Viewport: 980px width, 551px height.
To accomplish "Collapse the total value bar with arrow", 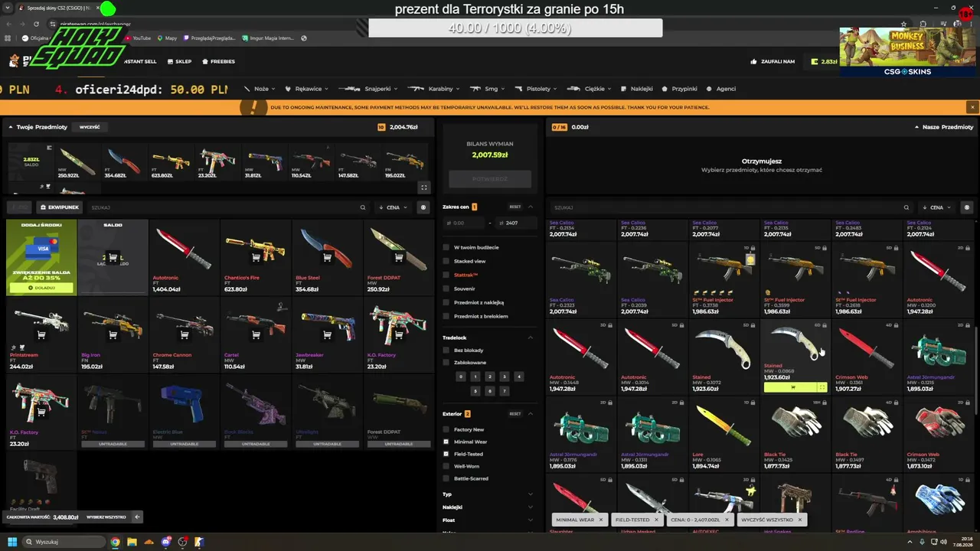I will [137, 517].
